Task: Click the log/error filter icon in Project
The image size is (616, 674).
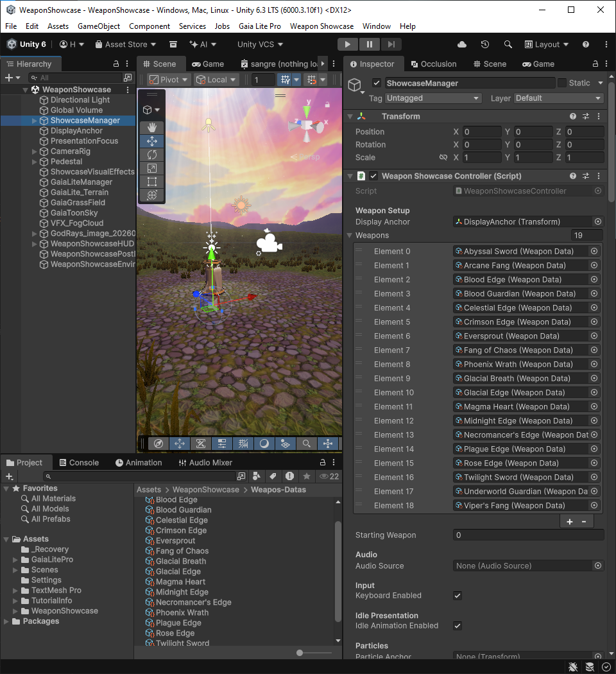Action: [x=289, y=476]
